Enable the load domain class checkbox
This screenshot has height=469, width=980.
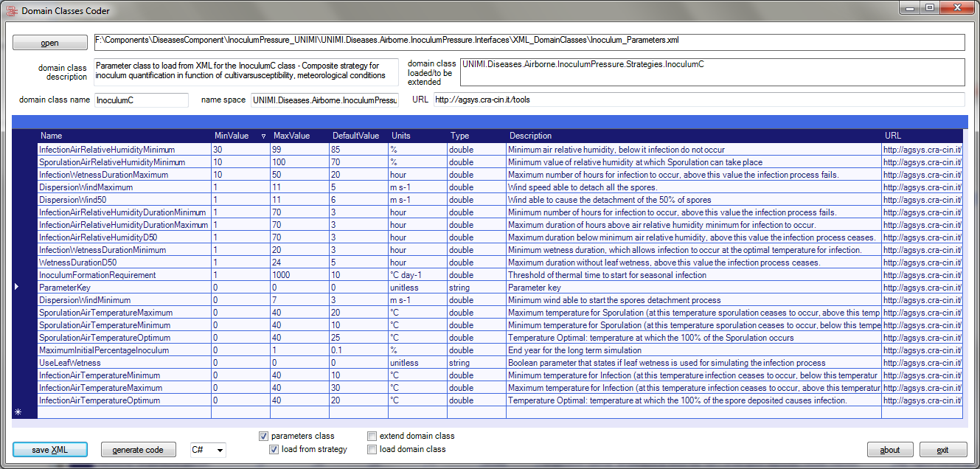click(372, 449)
